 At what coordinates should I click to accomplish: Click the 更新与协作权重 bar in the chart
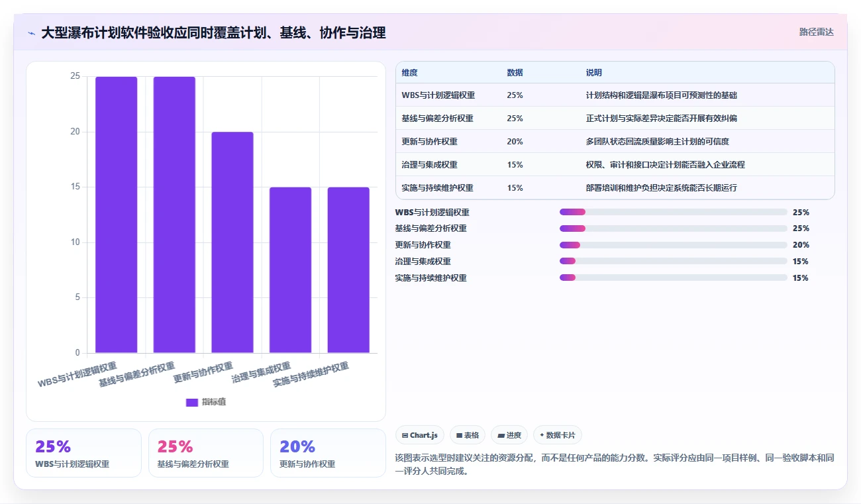[232, 242]
